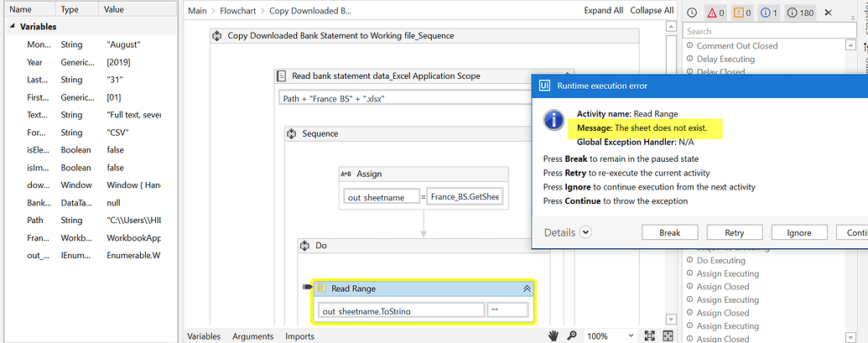Toggle the blue info filter showing 1
This screenshot has height=343, width=868.
click(x=768, y=13)
